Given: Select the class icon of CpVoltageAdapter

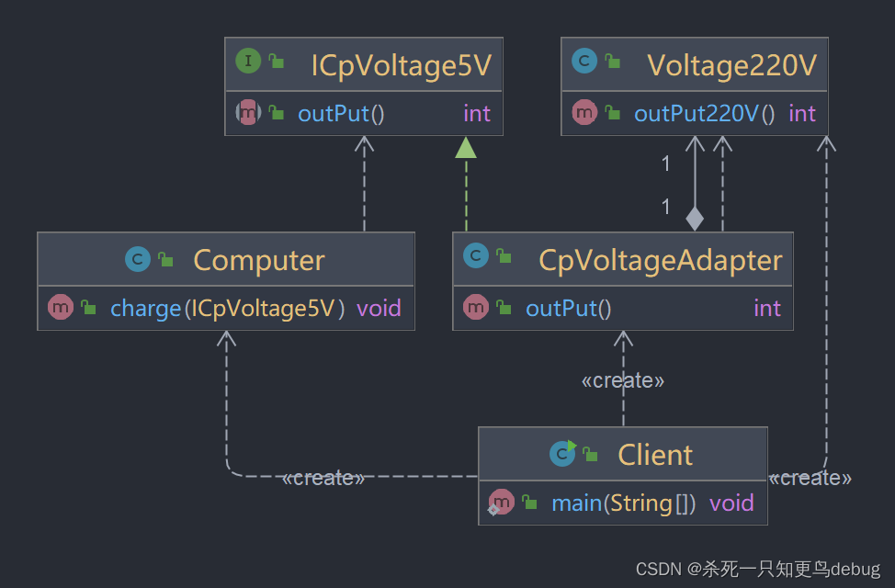Looking at the screenshot, I should [477, 256].
